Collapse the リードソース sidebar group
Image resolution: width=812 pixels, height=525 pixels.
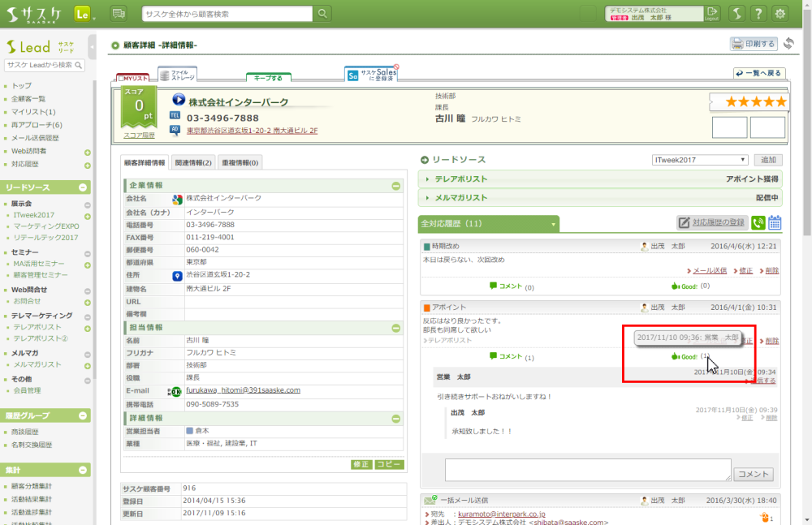click(82, 187)
